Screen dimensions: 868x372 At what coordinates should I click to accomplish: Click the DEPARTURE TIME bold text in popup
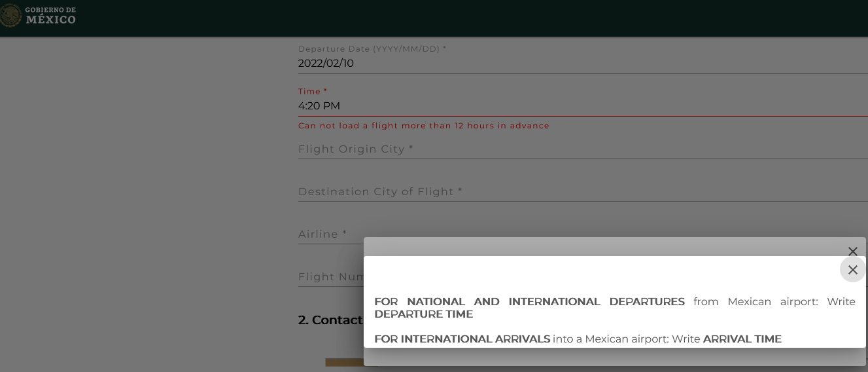pyautogui.click(x=423, y=314)
